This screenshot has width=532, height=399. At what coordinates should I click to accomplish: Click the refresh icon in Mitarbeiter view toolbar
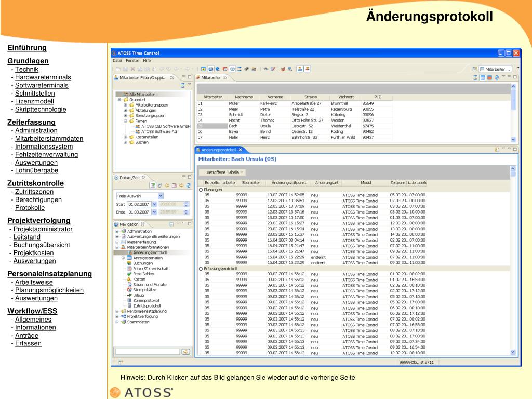tap(497, 78)
